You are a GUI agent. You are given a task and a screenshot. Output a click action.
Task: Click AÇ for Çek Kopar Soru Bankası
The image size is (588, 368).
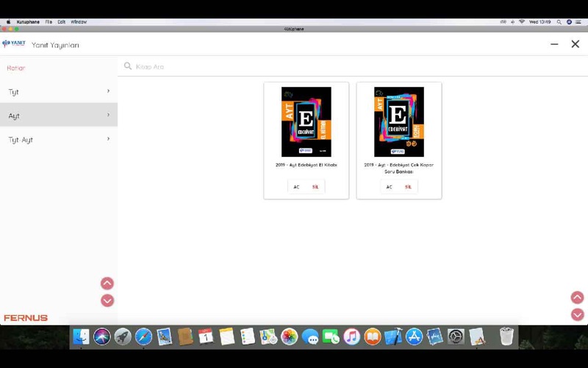click(x=389, y=187)
